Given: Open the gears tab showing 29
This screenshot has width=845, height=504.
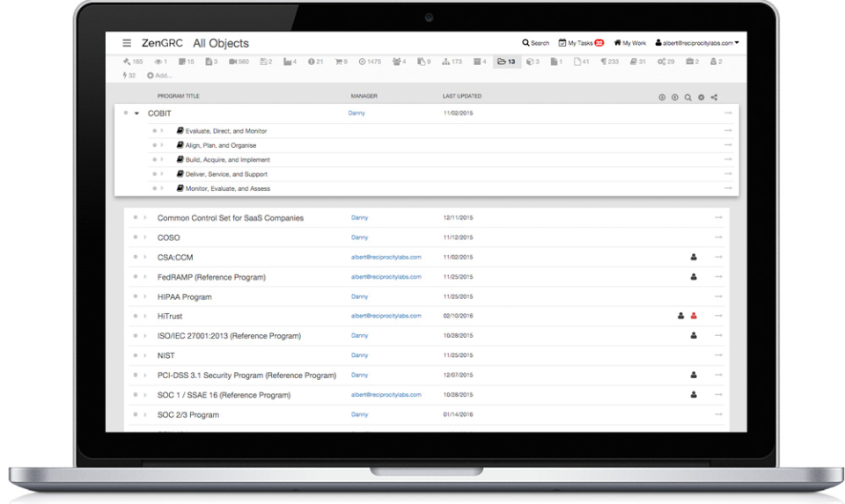Looking at the screenshot, I should point(665,62).
